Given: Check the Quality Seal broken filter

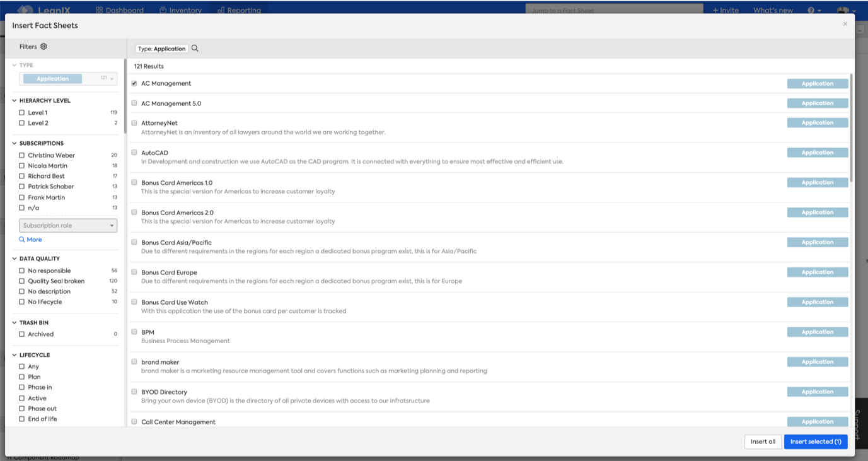Looking at the screenshot, I should click(x=22, y=281).
